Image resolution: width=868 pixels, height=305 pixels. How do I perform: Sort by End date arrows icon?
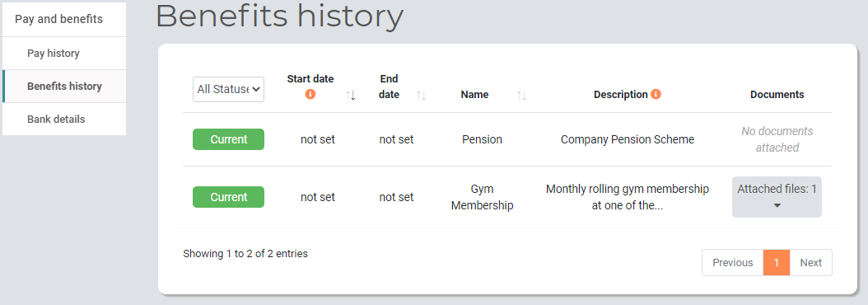pos(422,96)
